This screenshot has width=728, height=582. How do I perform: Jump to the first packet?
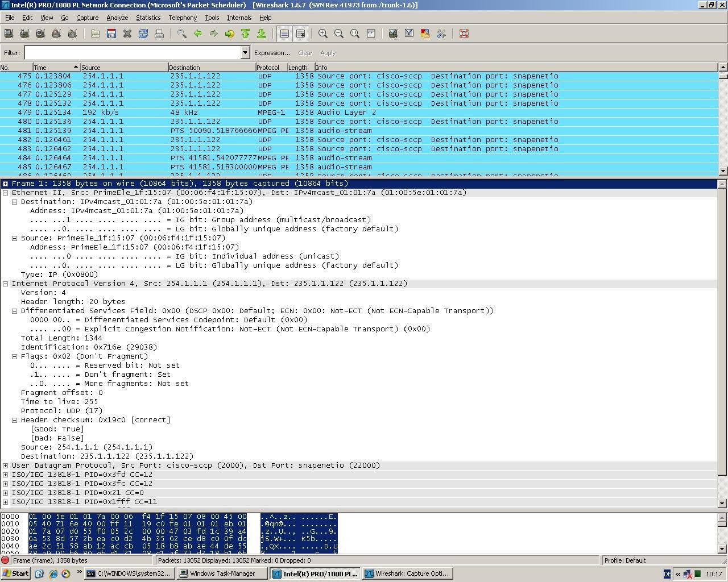pyautogui.click(x=246, y=34)
